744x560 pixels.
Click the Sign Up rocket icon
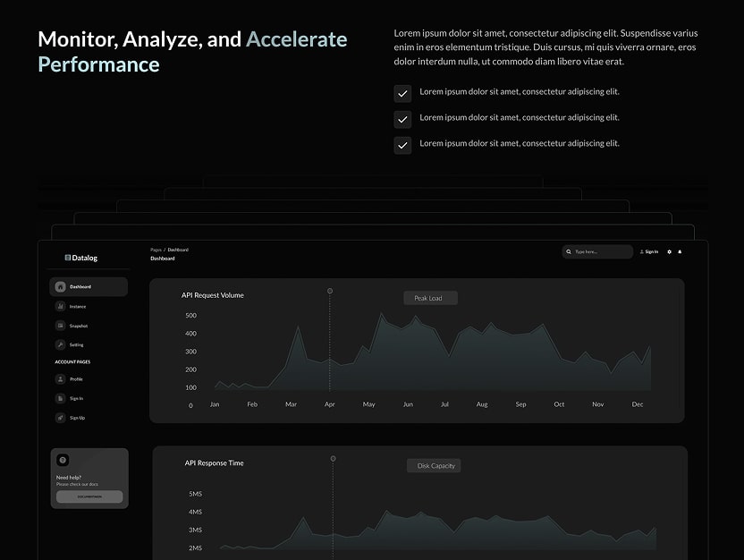point(60,418)
